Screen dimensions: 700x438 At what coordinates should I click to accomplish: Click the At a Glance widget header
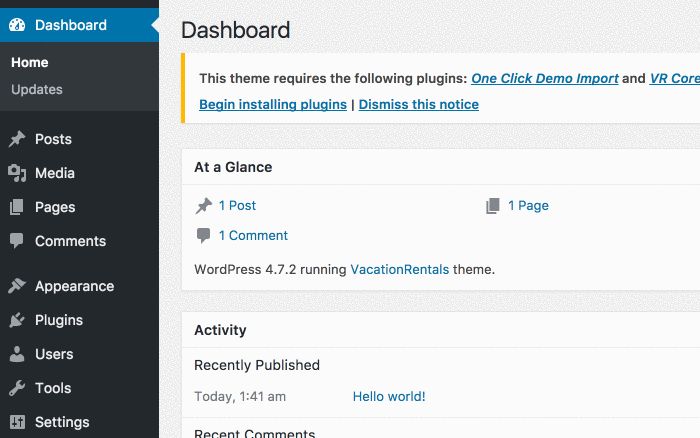233,167
